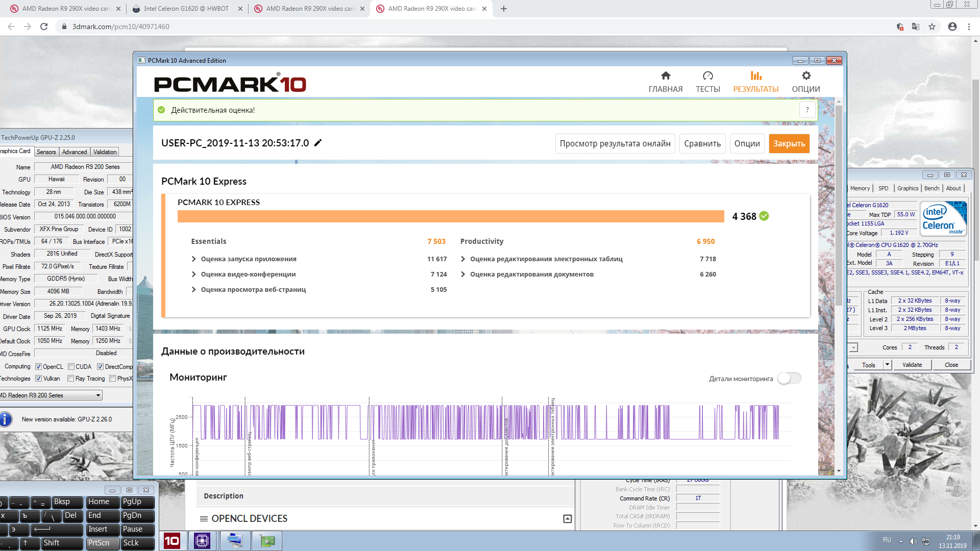Viewport: 980px width, 551px height.
Task: Open the Chrome three-dot menu
Action: 969,27
